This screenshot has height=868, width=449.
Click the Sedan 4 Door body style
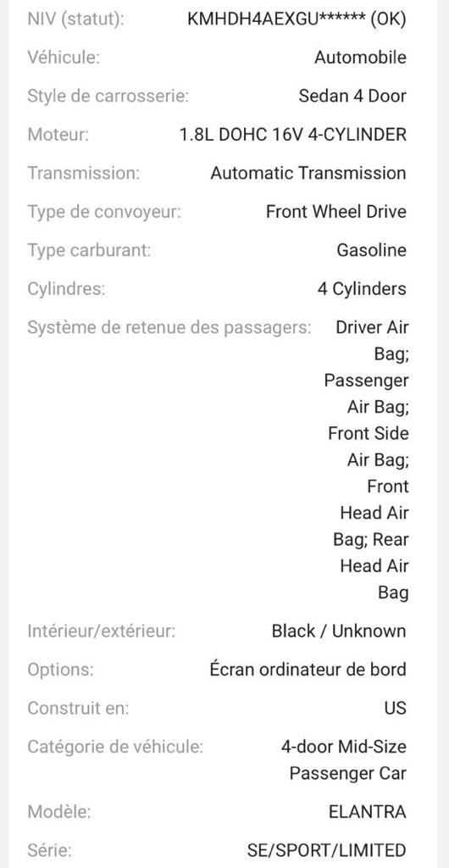pyautogui.click(x=352, y=96)
